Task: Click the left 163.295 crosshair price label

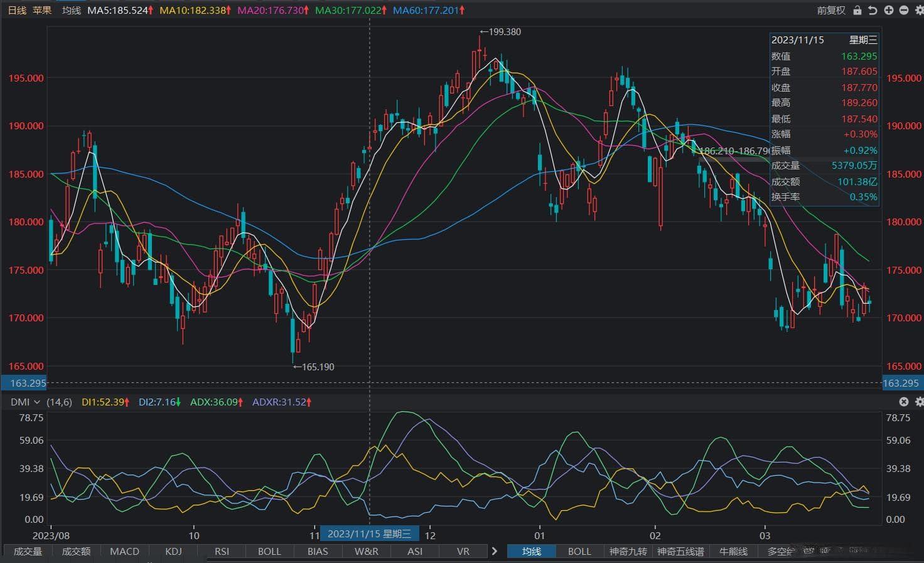Action: [24, 383]
